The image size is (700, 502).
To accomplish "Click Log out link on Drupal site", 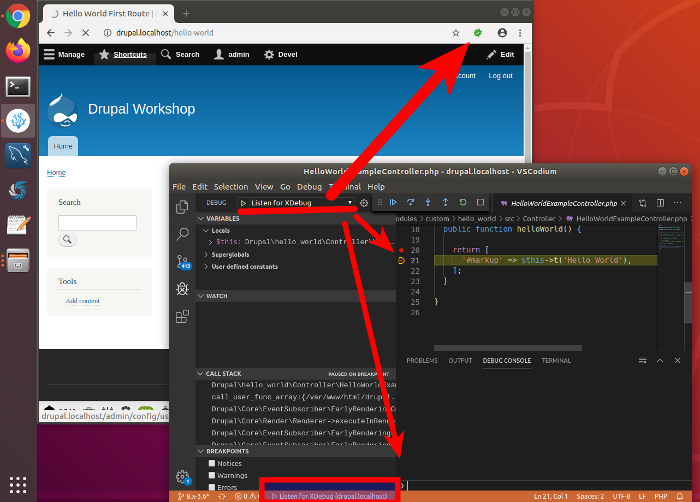I will pyautogui.click(x=500, y=75).
